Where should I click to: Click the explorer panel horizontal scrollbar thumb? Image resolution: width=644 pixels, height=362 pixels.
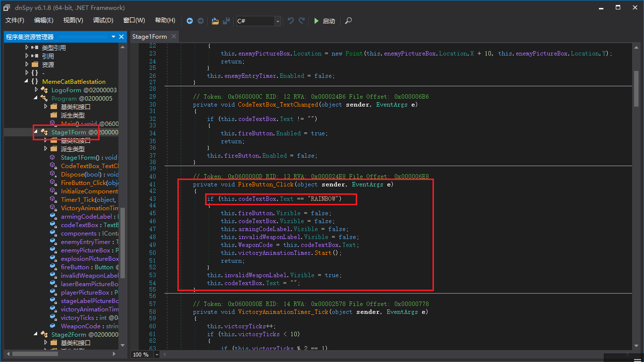click(x=35, y=354)
